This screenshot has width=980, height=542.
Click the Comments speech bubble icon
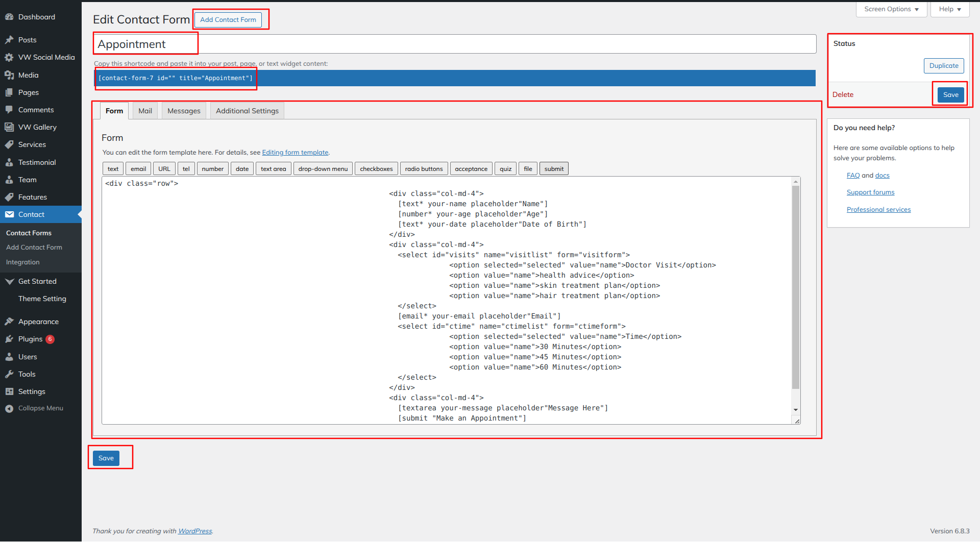tap(9, 110)
